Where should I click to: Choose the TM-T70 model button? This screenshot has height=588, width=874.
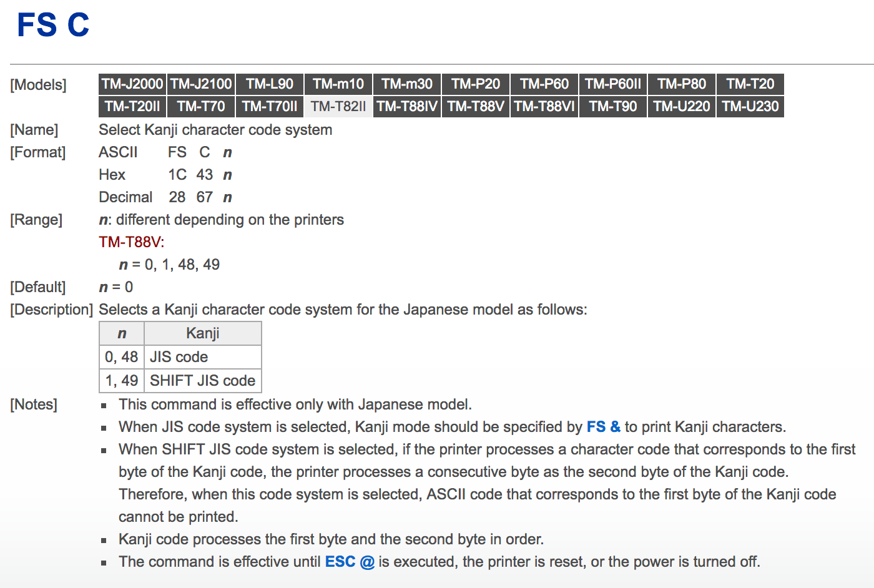click(201, 107)
